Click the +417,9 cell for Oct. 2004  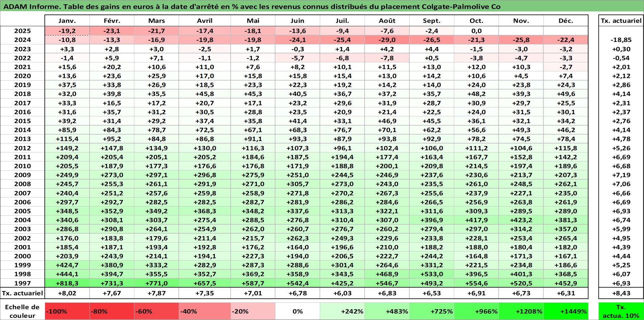(476, 220)
